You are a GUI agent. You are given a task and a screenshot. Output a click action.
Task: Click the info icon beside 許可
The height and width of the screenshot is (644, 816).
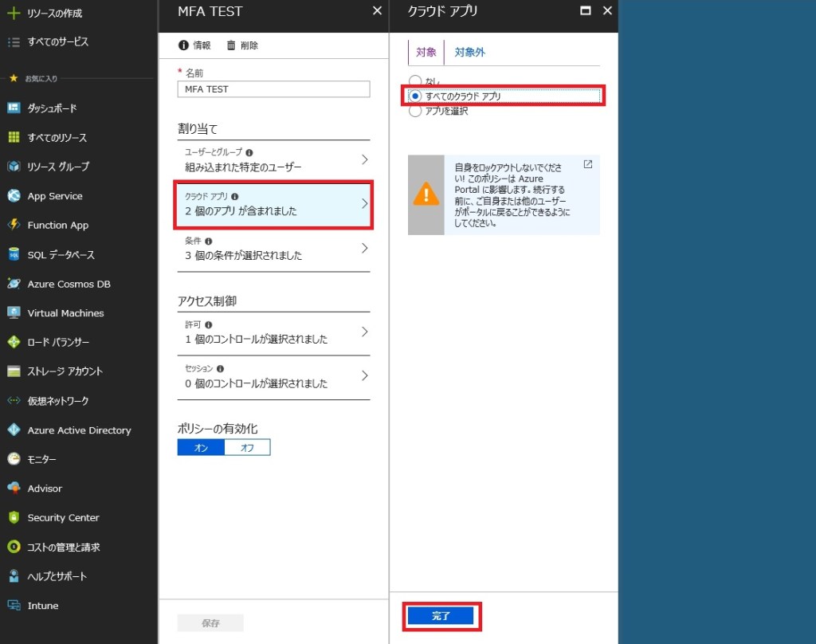click(209, 325)
